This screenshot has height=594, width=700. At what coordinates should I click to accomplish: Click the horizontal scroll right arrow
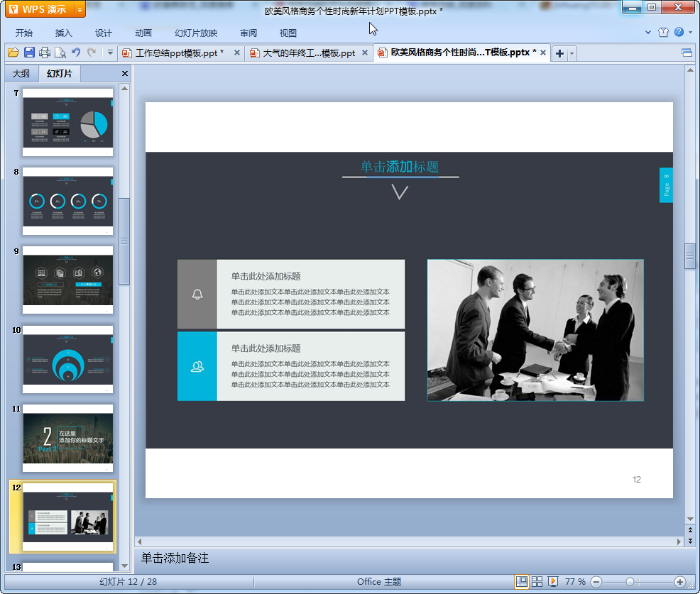tap(679, 541)
